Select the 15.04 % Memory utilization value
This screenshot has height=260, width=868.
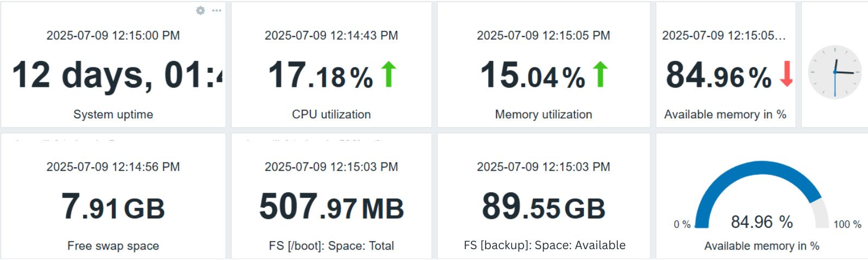[x=533, y=75]
